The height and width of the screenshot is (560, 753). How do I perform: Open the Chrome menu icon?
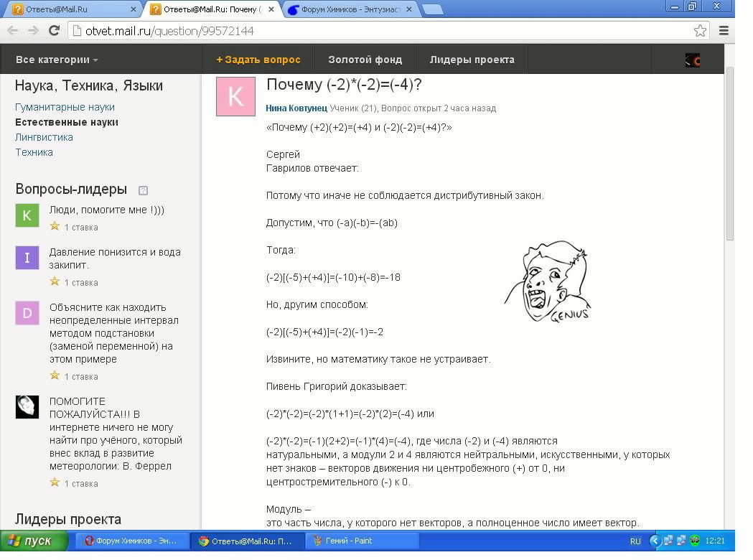click(x=724, y=31)
